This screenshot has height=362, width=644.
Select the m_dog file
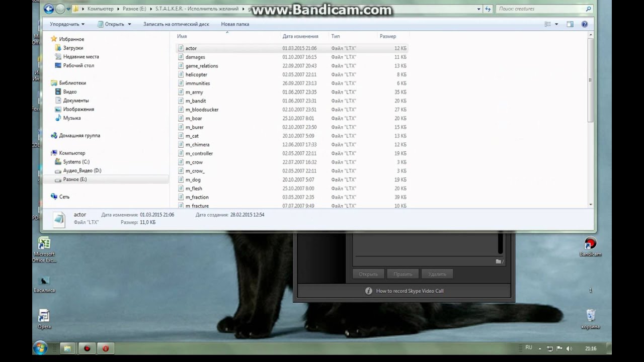click(x=193, y=179)
